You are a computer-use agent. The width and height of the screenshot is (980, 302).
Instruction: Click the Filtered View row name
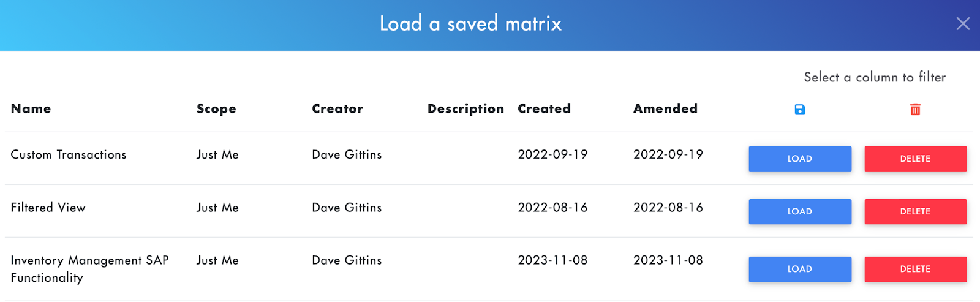tap(48, 208)
